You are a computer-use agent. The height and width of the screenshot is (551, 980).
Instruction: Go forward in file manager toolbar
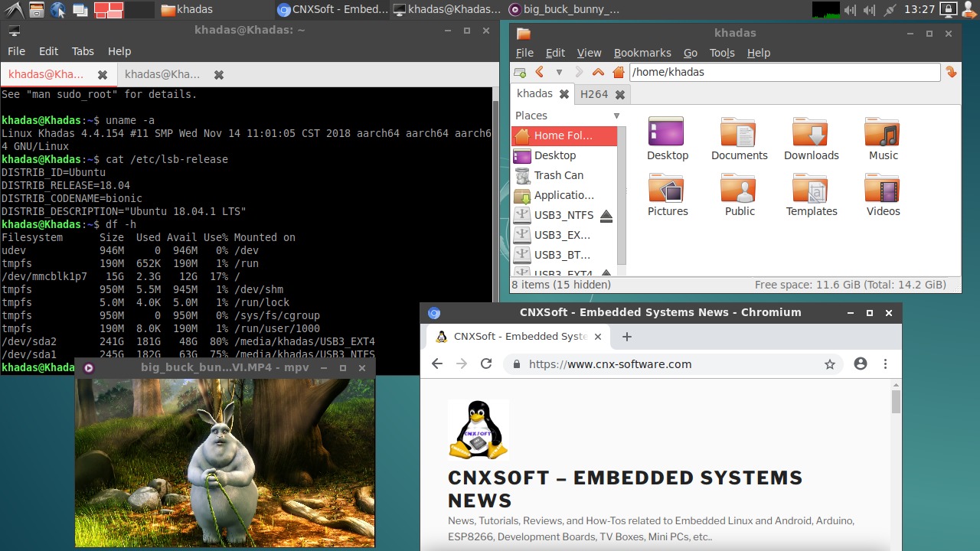click(x=578, y=72)
